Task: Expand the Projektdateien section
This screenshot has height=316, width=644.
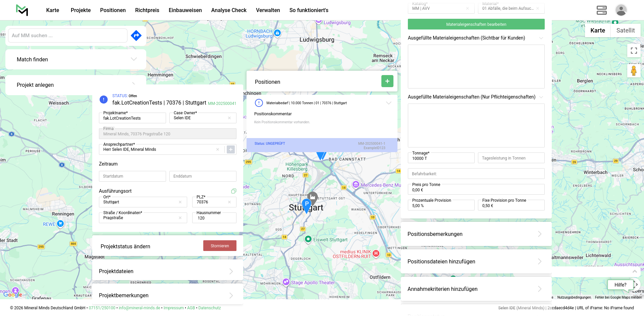Action: 231,271
